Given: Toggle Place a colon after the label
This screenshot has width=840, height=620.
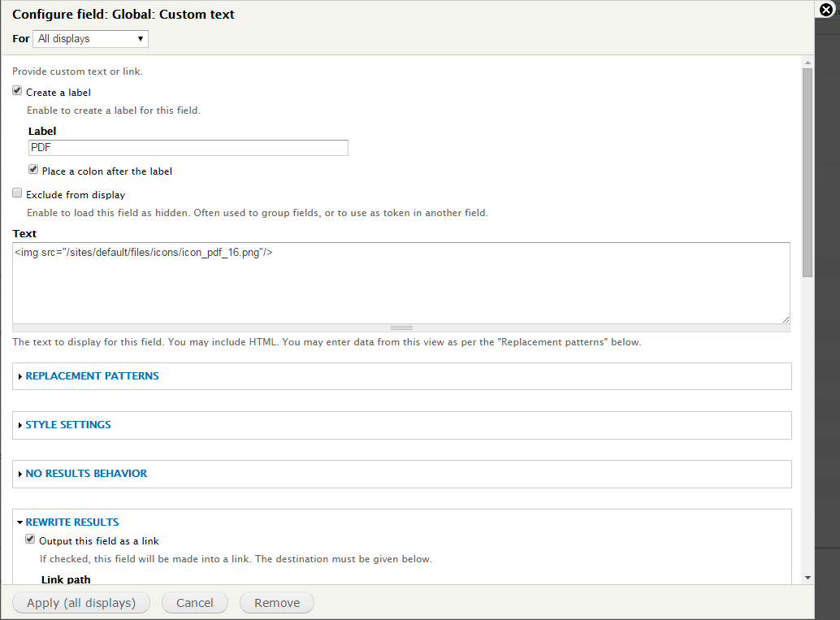Looking at the screenshot, I should [33, 170].
